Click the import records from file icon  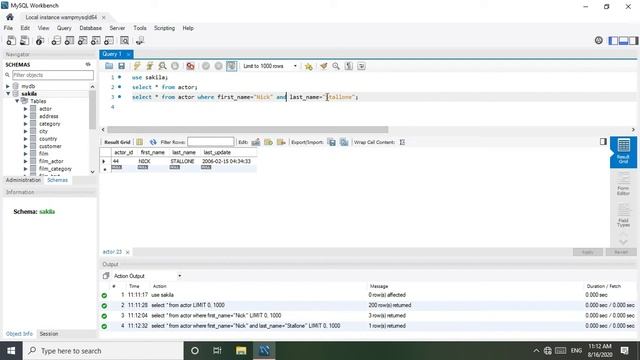tap(344, 142)
